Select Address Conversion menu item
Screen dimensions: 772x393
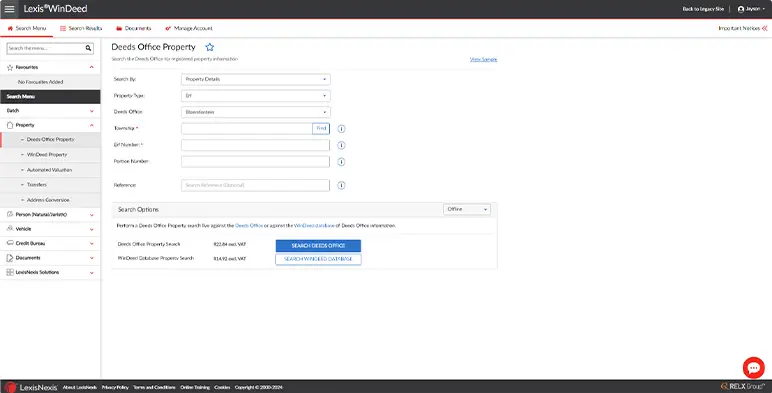(50, 200)
